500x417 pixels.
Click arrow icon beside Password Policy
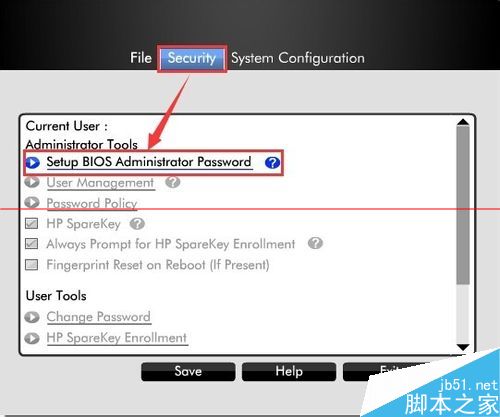[x=32, y=202]
